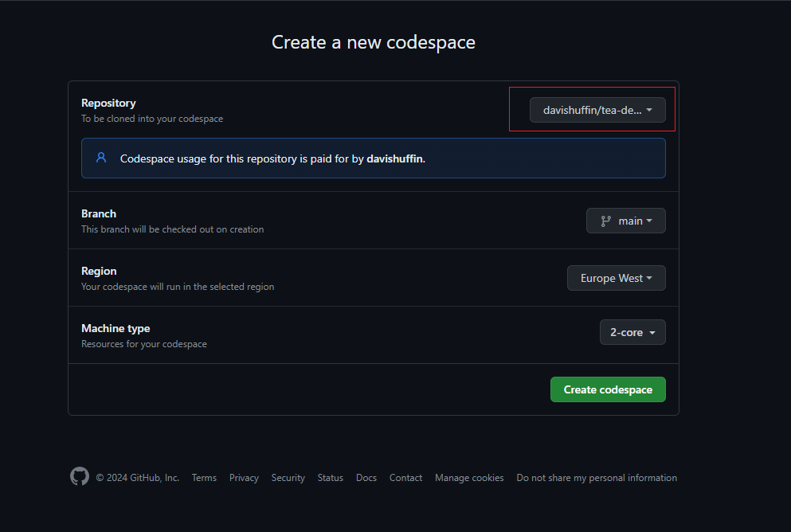The height and width of the screenshot is (532, 791).
Task: Click the 'Region' section label
Action: coord(99,272)
